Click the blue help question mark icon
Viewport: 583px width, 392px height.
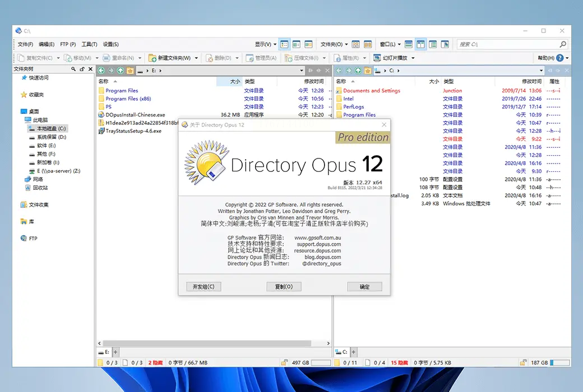tap(559, 58)
